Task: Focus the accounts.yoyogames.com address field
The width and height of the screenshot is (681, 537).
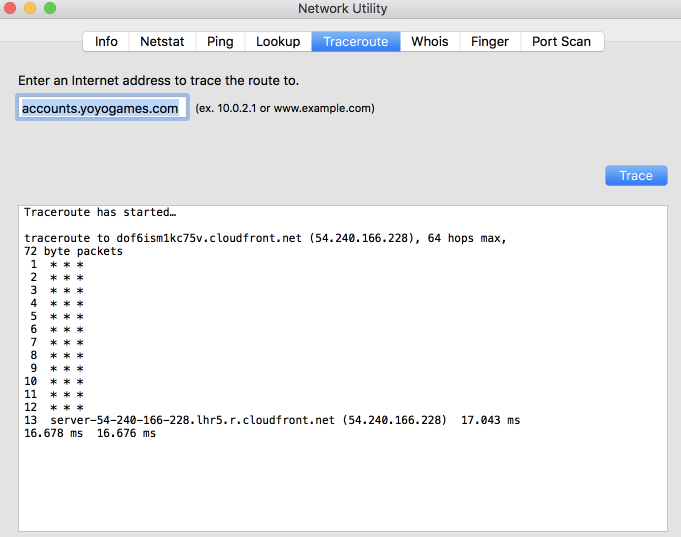Action: tap(102, 108)
